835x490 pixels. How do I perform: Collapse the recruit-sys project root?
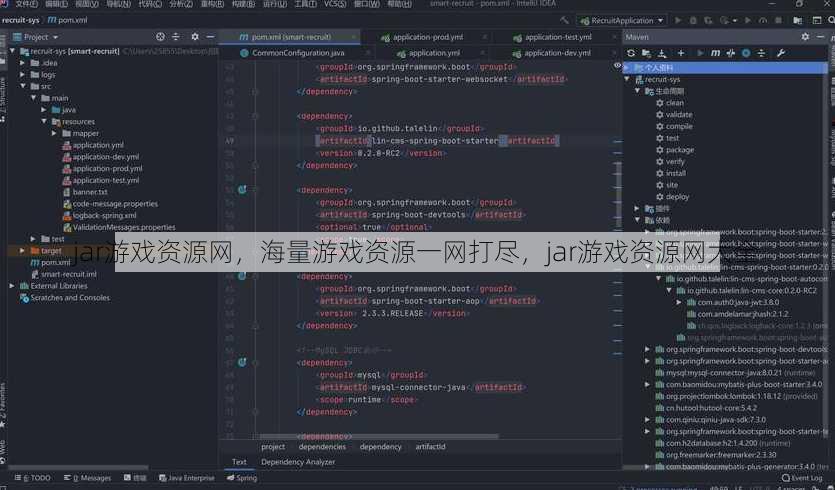(12, 51)
